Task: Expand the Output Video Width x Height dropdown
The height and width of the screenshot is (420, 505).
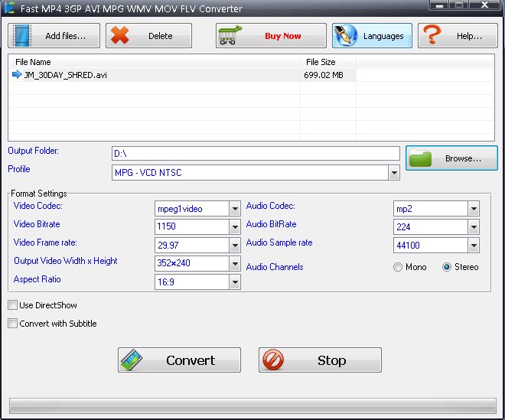Action: (x=235, y=264)
